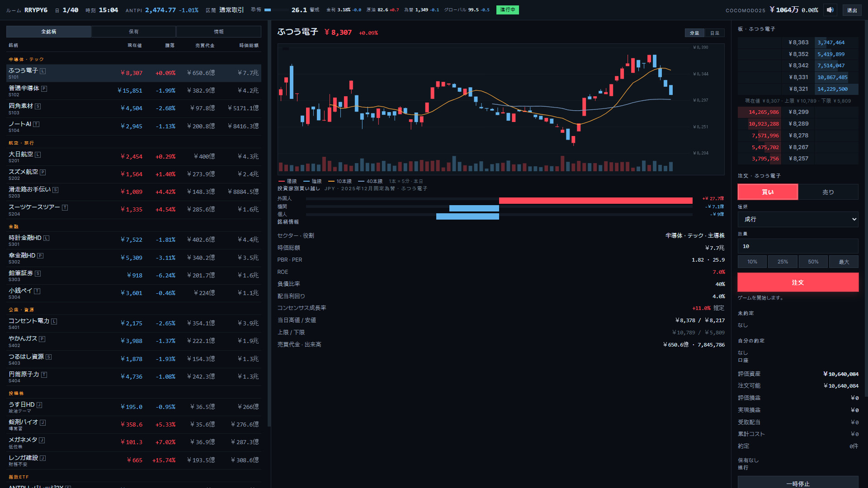Select the コンセント電力 stock row

[134, 324]
